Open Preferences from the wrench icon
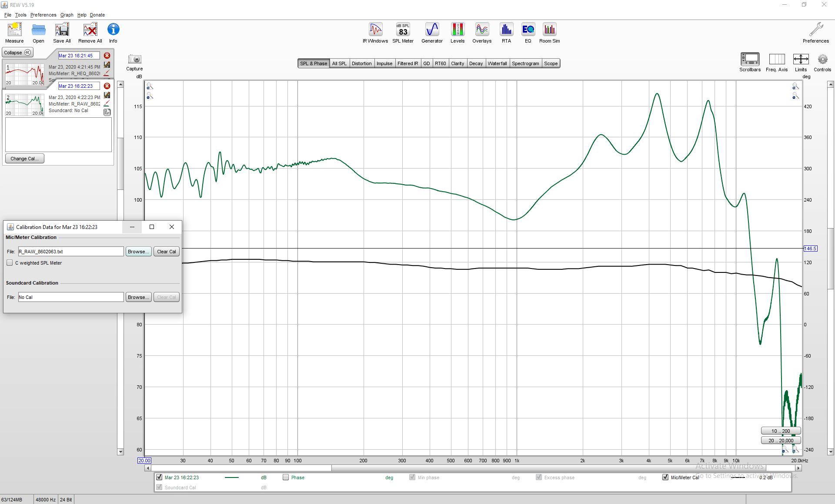 (x=816, y=33)
